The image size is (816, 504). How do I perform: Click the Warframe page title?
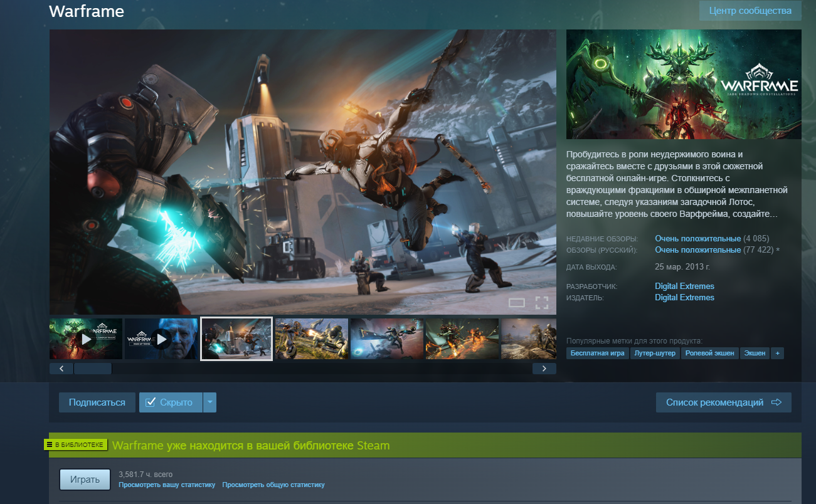pyautogui.click(x=87, y=12)
